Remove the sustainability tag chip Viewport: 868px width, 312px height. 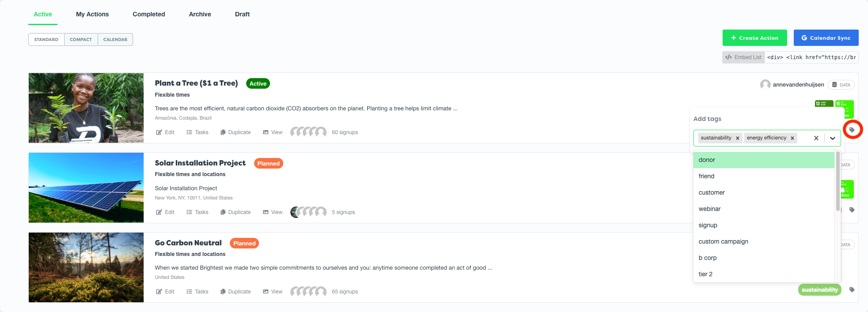(738, 138)
